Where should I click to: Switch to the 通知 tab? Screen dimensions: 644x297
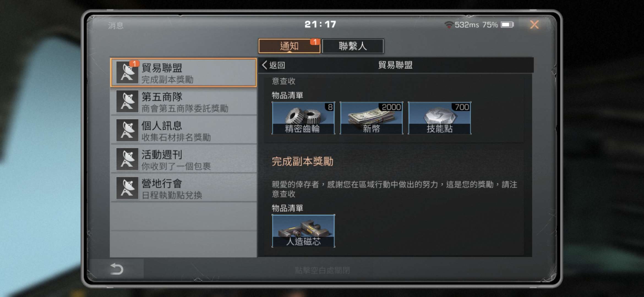click(x=289, y=46)
